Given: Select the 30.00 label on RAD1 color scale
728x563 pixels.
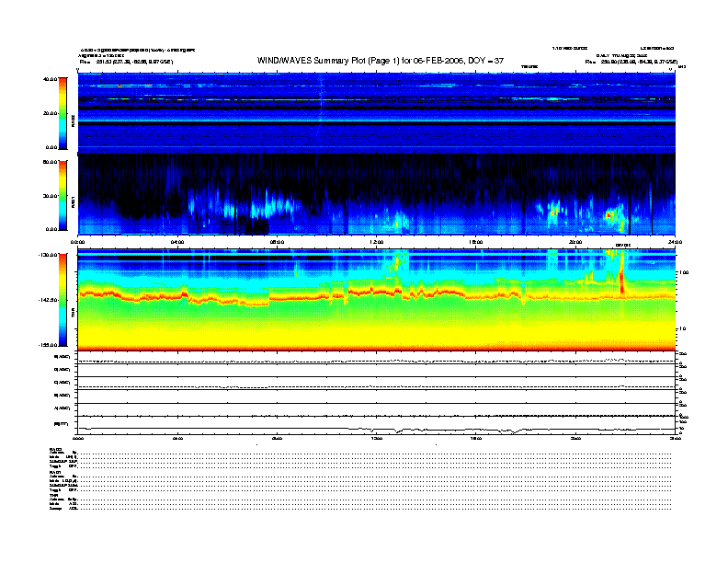Looking at the screenshot, I should (x=51, y=196).
